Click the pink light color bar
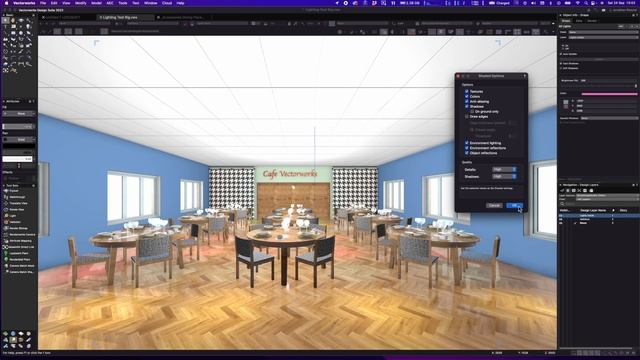Viewport: 640px width, 360px height. coord(609,94)
